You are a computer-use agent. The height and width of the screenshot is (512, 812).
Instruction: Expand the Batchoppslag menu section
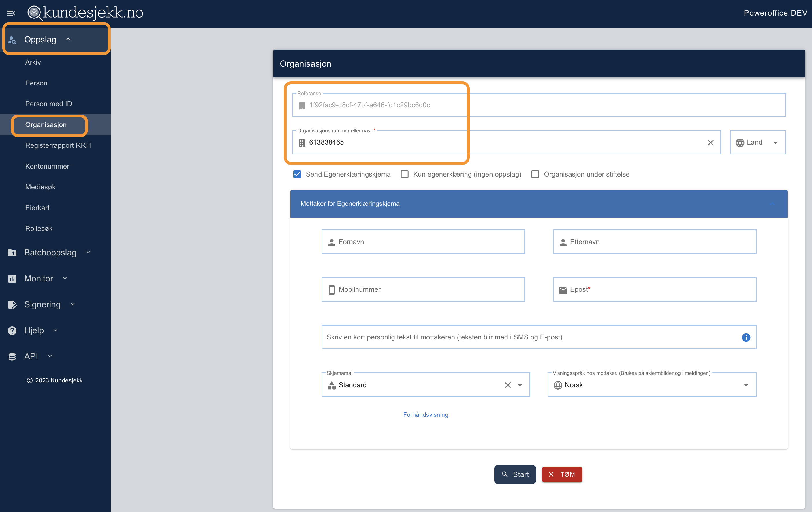(x=88, y=252)
